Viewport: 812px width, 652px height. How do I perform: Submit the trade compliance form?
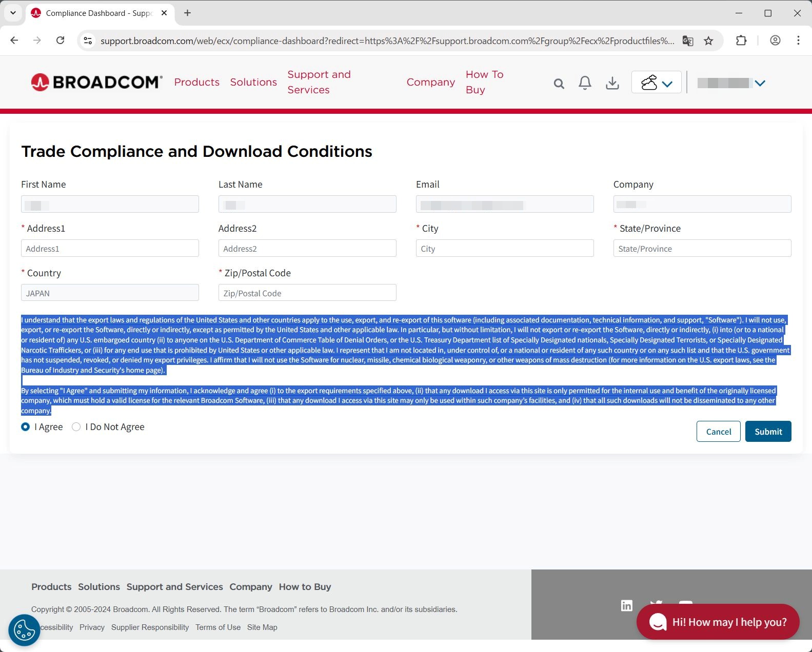click(768, 432)
